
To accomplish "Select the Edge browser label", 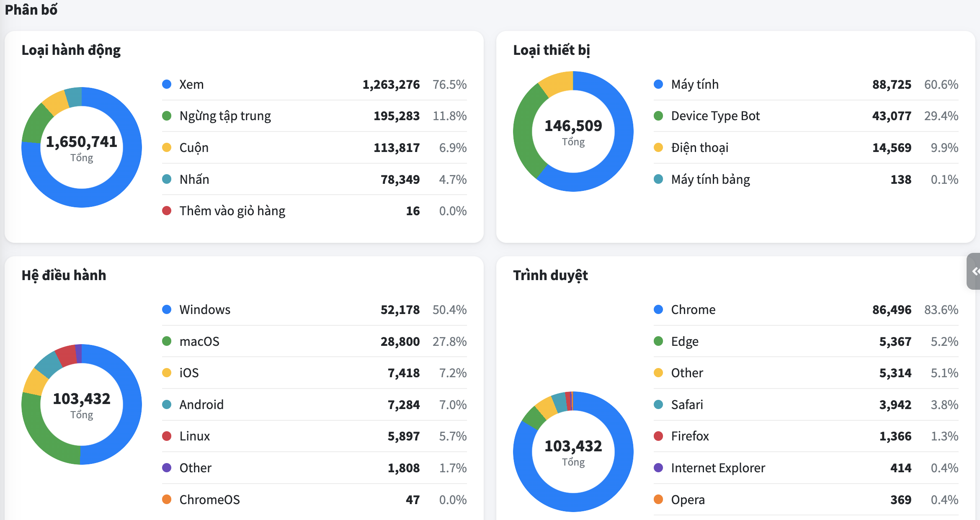I will coord(685,342).
